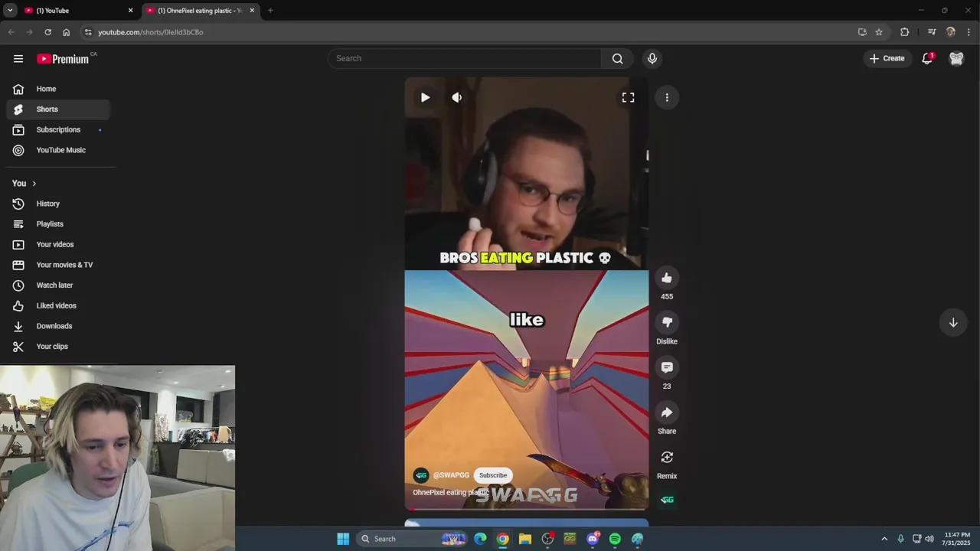
Task: Dislike the Short with thumbs down
Action: [x=667, y=323]
